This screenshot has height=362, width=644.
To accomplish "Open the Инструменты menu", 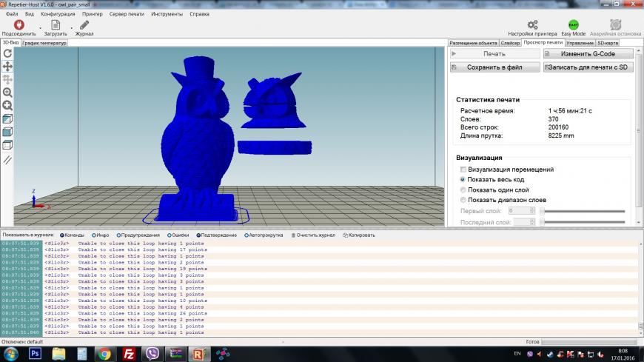I will tap(167, 14).
